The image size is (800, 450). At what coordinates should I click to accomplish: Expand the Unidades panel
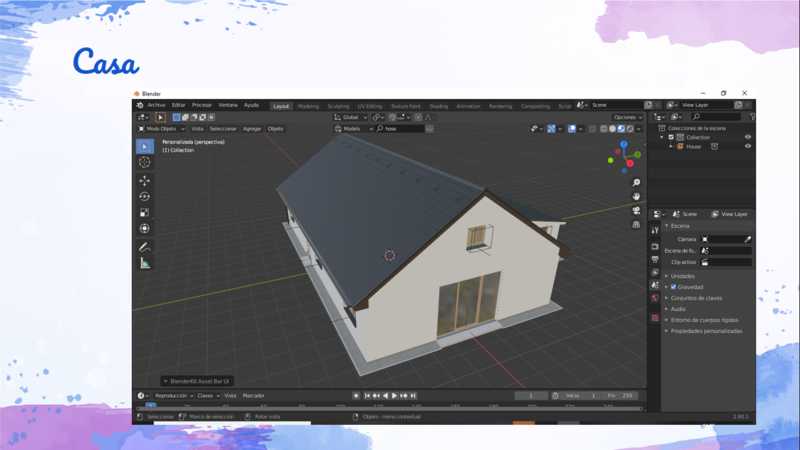(682, 276)
